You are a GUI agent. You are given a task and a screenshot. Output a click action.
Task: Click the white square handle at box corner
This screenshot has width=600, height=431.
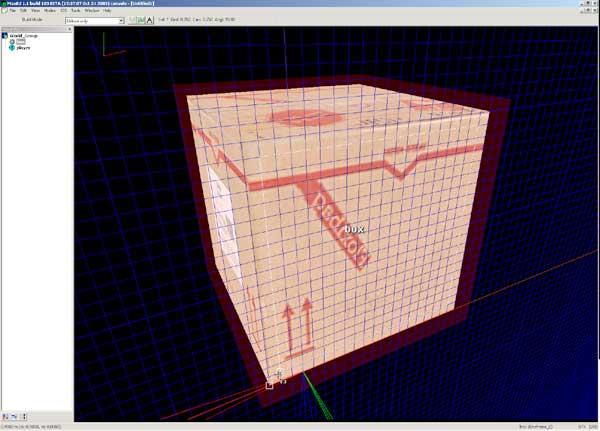[x=269, y=385]
